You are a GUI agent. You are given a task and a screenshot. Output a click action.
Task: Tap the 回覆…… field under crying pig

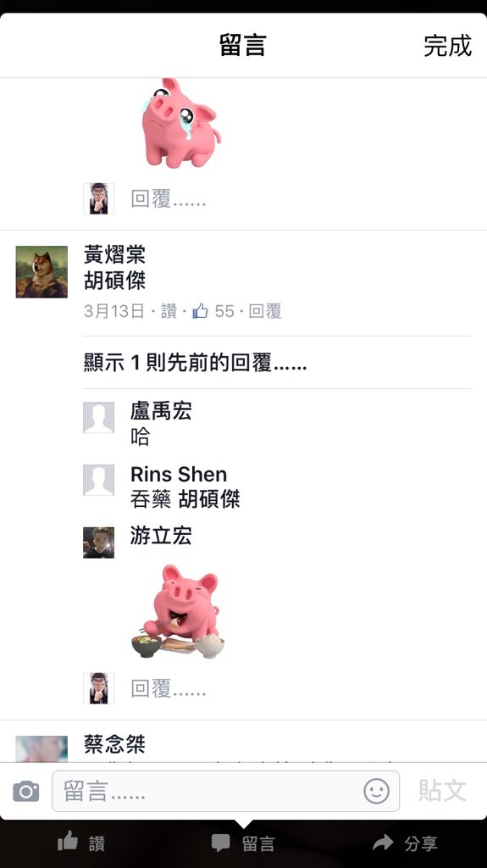pyautogui.click(x=169, y=198)
